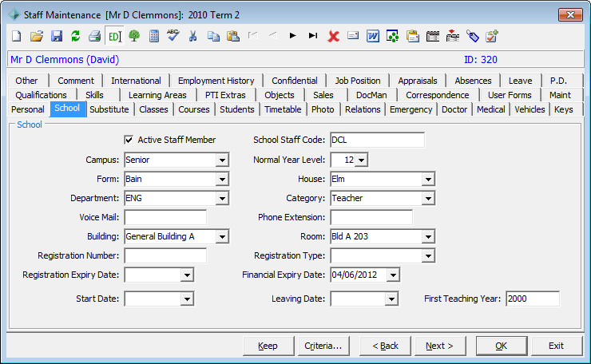Expand the Room dropdown
This screenshot has width=591, height=364.
click(428, 237)
